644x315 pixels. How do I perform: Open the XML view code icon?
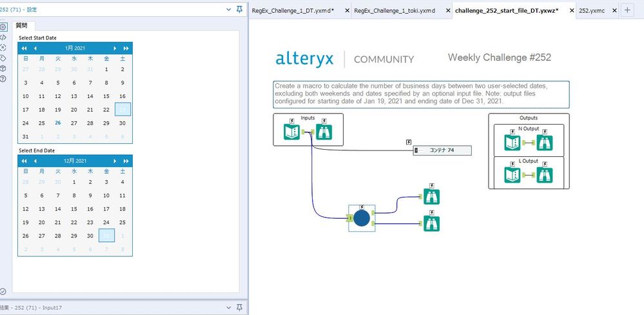pyautogui.click(x=3, y=37)
